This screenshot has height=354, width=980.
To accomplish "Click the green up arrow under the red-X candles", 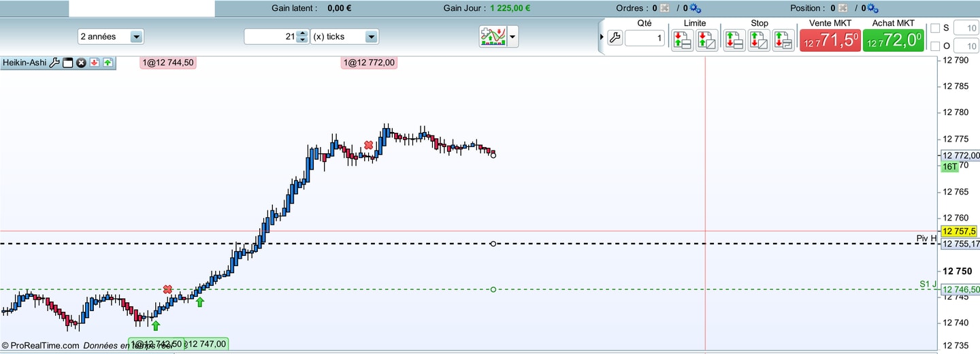I will [200, 302].
